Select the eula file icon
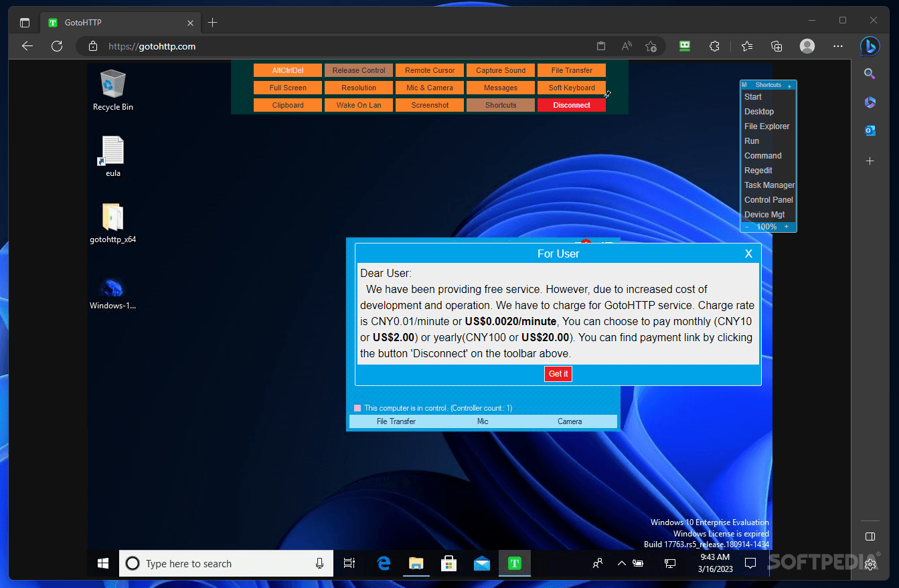The width and height of the screenshot is (899, 588). point(112,157)
